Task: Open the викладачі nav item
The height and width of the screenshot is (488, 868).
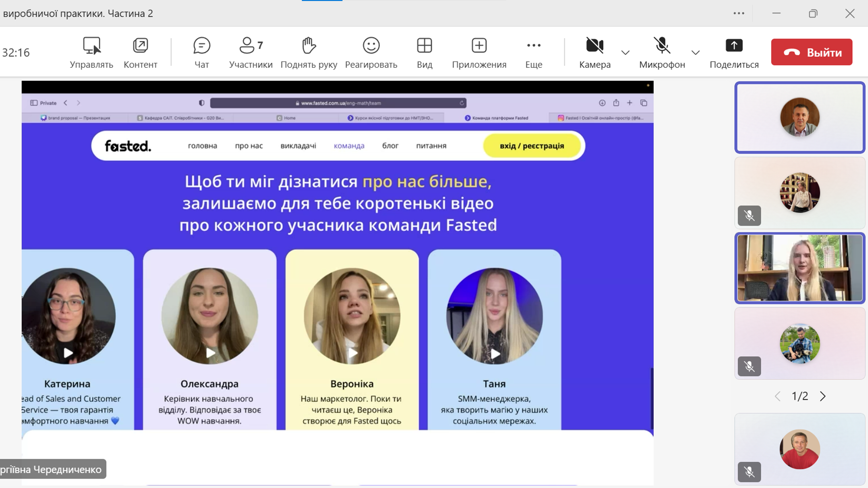Action: click(x=298, y=145)
